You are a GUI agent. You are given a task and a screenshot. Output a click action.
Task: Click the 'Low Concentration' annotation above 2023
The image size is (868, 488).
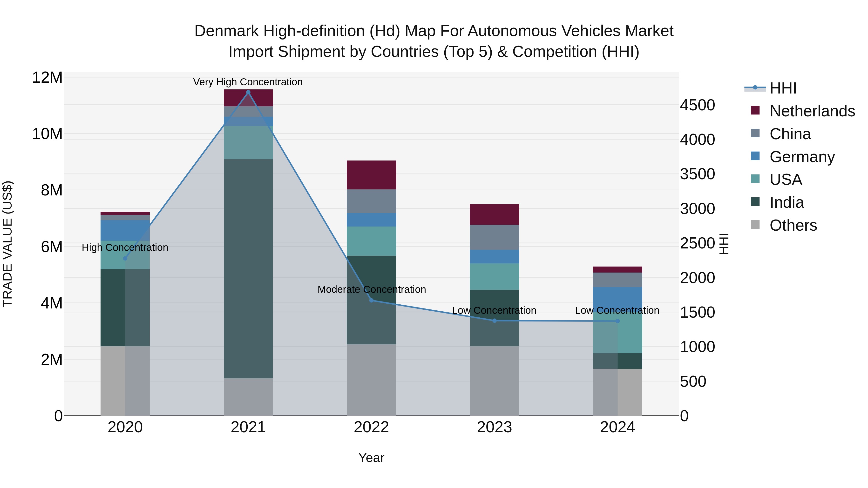pyautogui.click(x=494, y=311)
